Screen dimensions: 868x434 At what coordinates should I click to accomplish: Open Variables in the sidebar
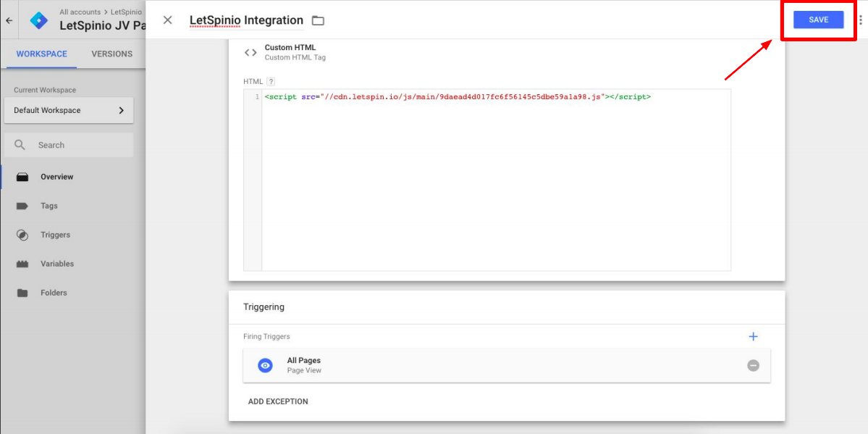[x=57, y=264]
